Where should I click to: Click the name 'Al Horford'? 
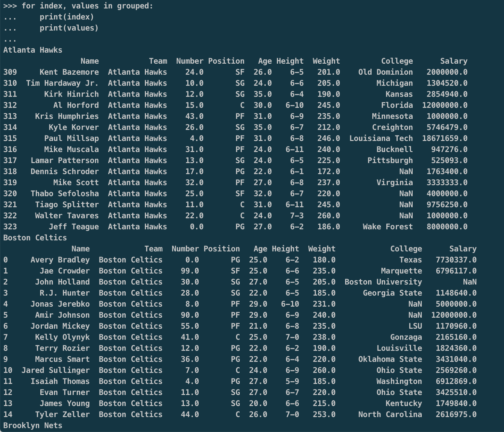pos(76,105)
